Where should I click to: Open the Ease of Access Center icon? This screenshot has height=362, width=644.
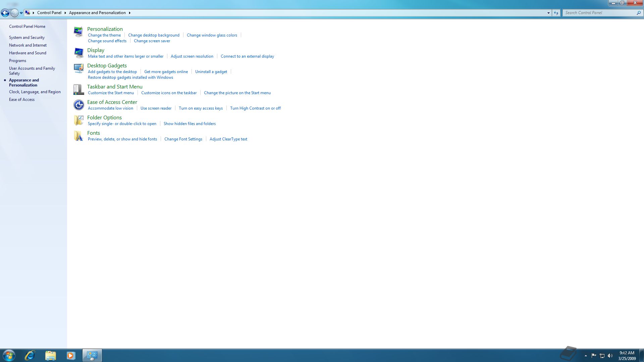[x=78, y=105]
